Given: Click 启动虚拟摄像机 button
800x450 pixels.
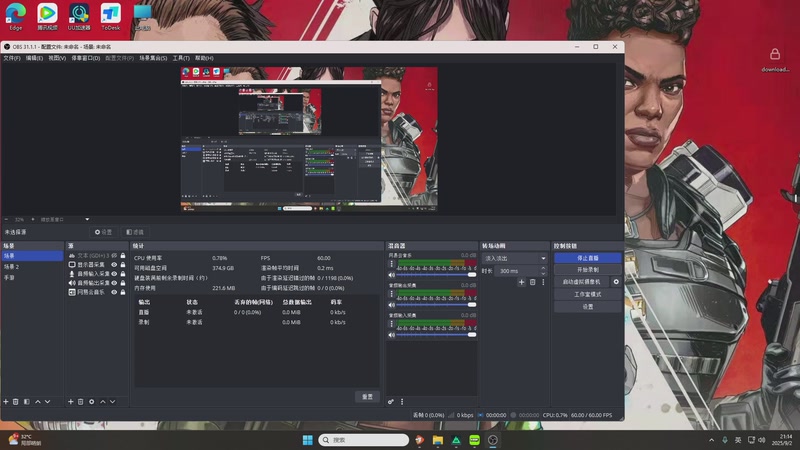Looking at the screenshot, I should pyautogui.click(x=582, y=282).
